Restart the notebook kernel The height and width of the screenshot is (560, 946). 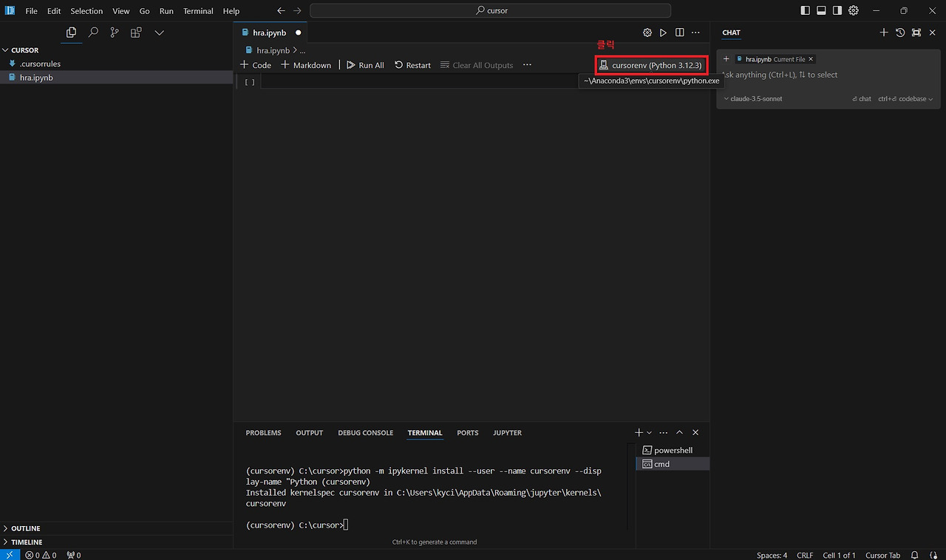(412, 65)
